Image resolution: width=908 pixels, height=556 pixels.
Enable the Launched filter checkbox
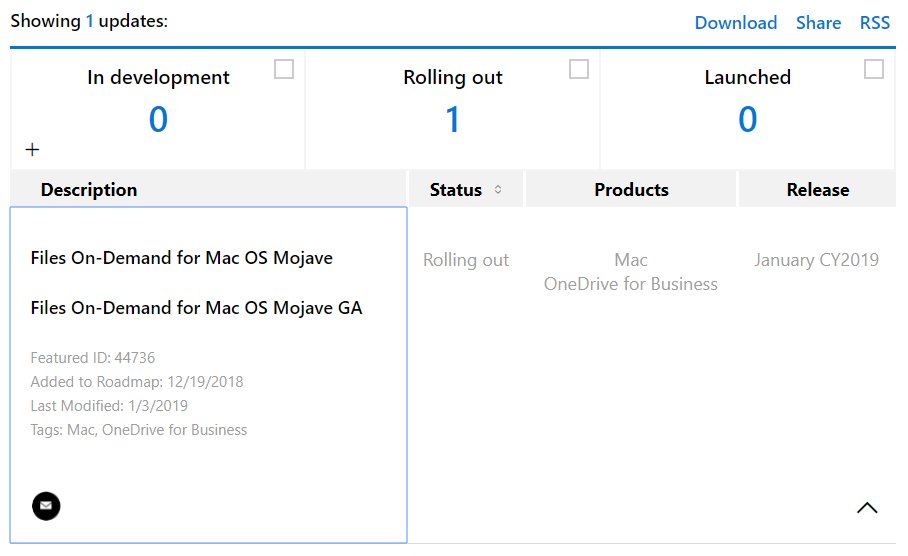(x=874, y=69)
